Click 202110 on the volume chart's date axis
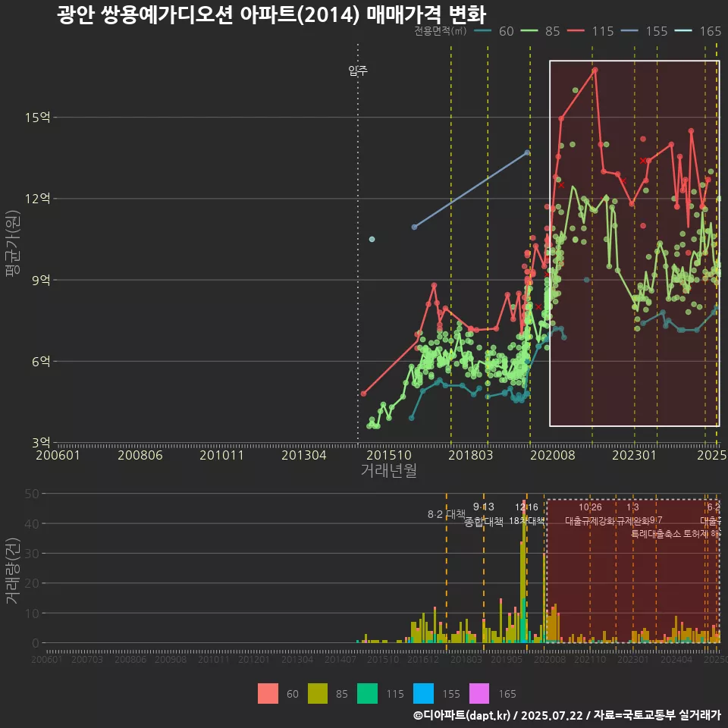 point(590,659)
